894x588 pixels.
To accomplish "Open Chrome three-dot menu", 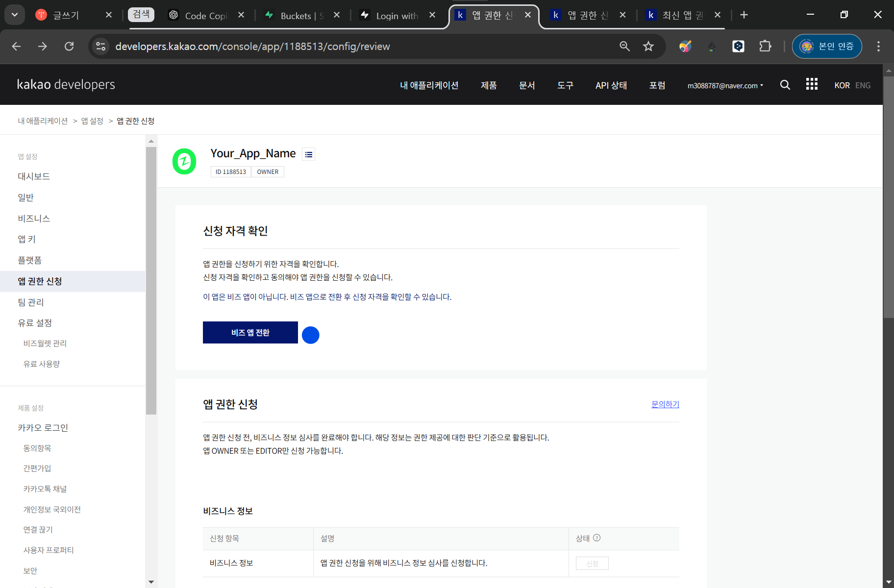I will [x=878, y=46].
